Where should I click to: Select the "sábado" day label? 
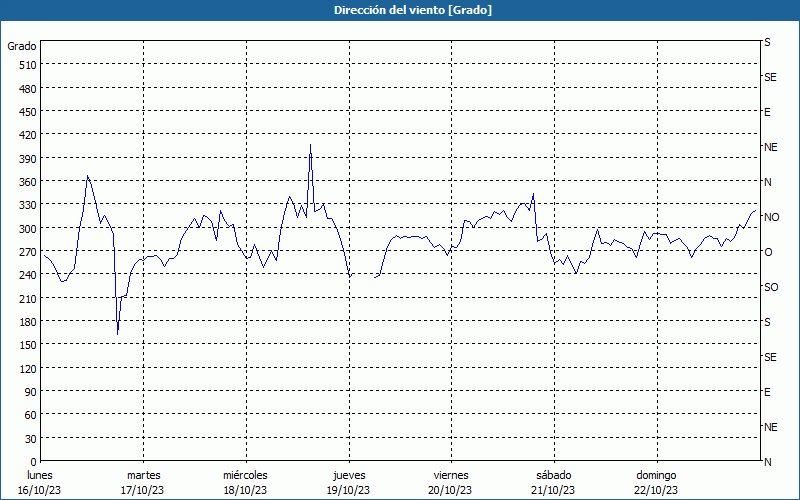pos(554,475)
